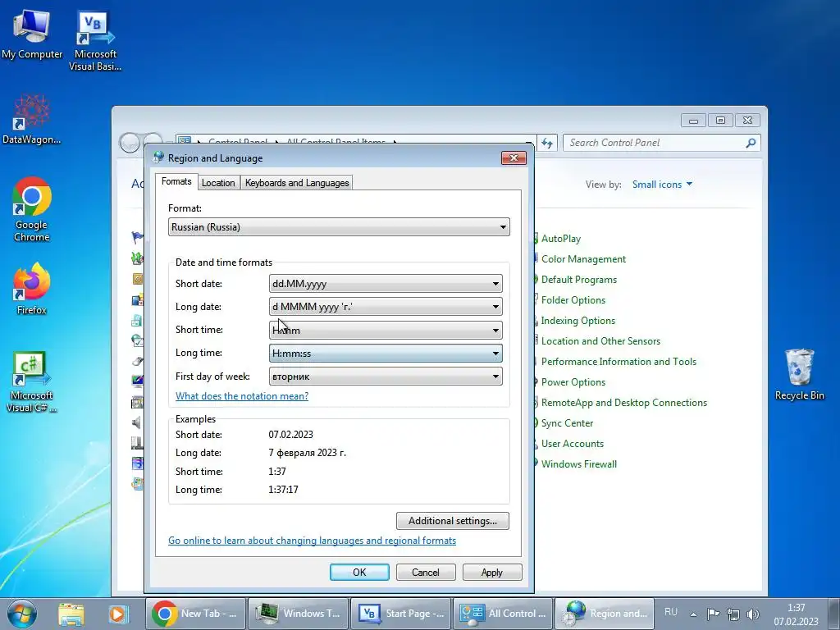The width and height of the screenshot is (840, 630).
Task: Click the Additional settings button
Action: pos(453,521)
